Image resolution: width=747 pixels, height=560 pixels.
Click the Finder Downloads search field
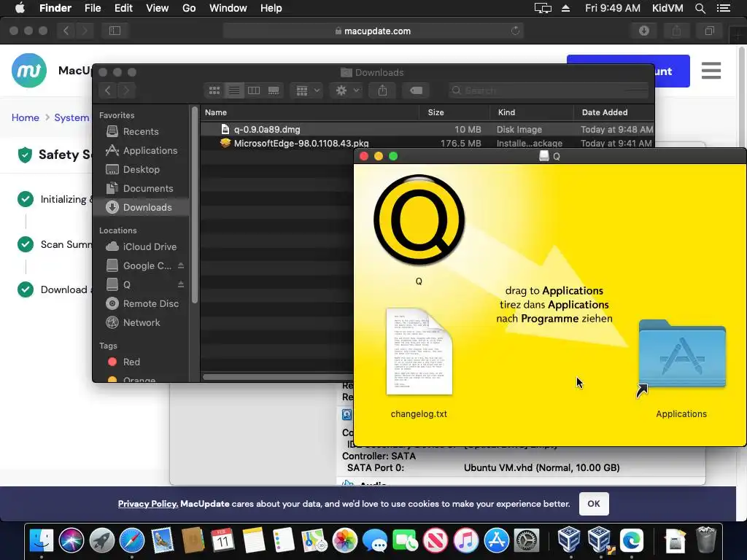point(549,90)
